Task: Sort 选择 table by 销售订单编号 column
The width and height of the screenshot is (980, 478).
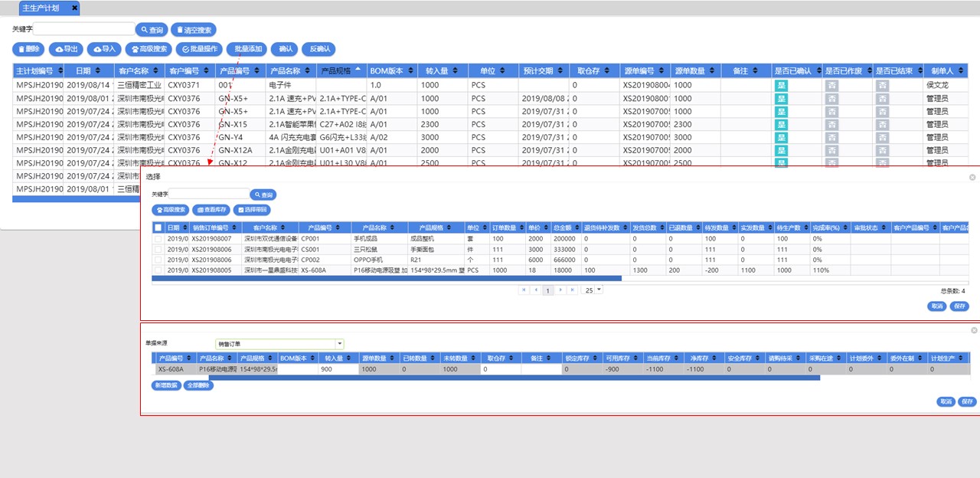Action: click(236, 228)
